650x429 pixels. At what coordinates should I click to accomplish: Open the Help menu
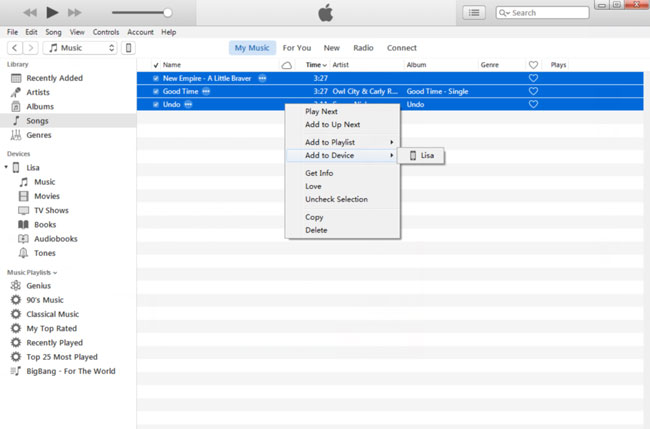(168, 32)
